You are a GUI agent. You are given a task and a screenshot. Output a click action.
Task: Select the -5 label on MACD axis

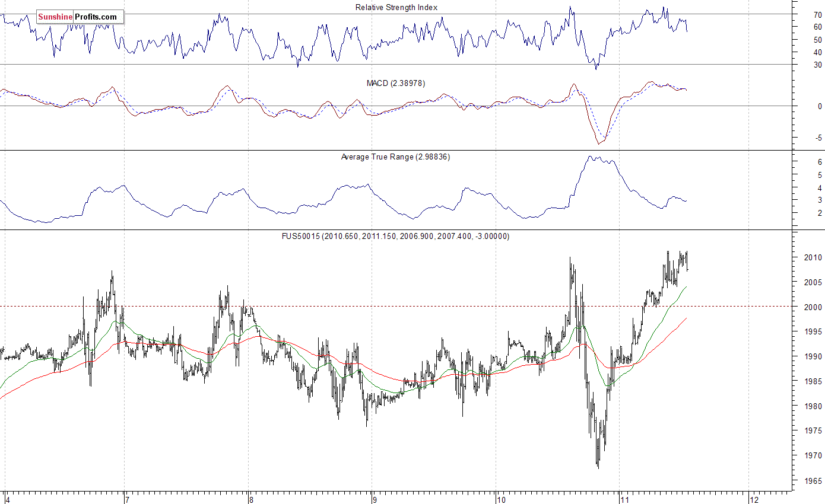tap(818, 138)
